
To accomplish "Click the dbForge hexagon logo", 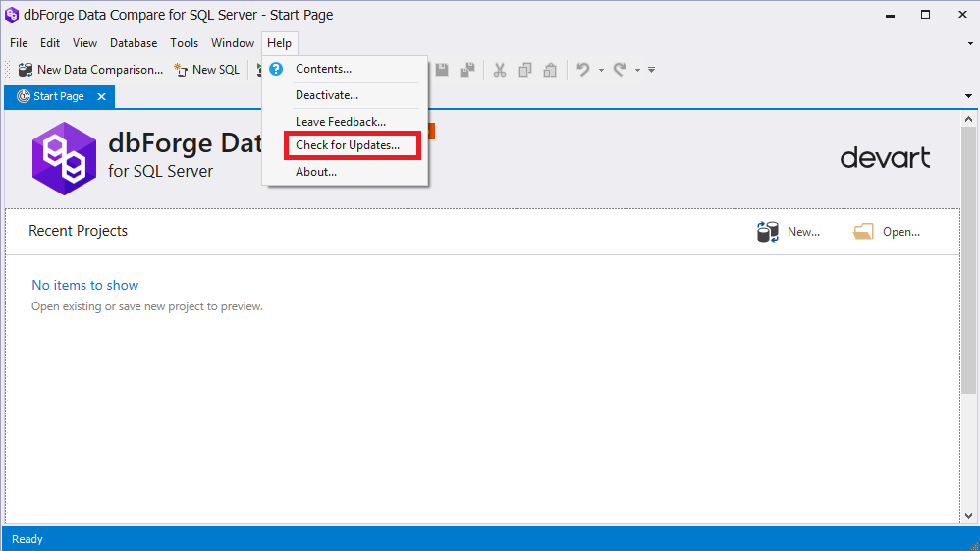I will tap(65, 158).
